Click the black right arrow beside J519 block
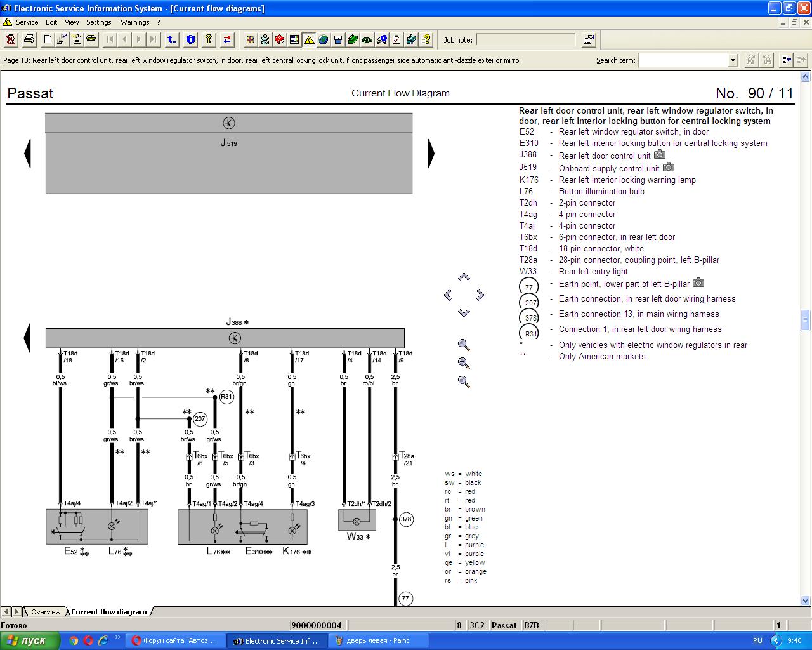Viewport: 812px width, 650px height. 431,153
